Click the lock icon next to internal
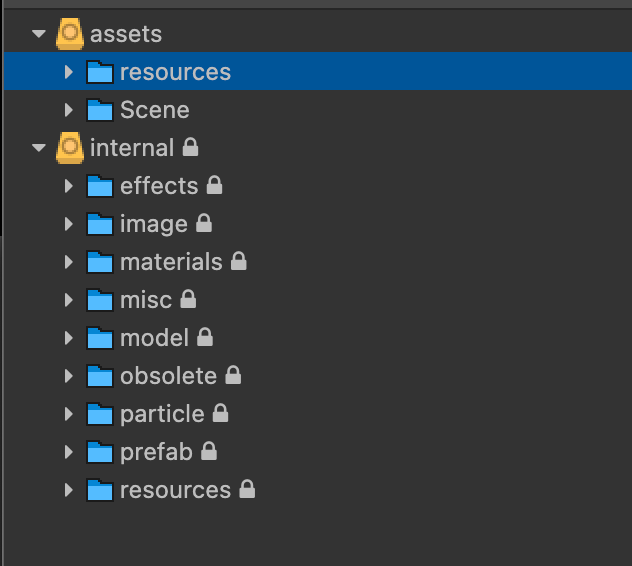This screenshot has width=632, height=566. click(x=191, y=148)
